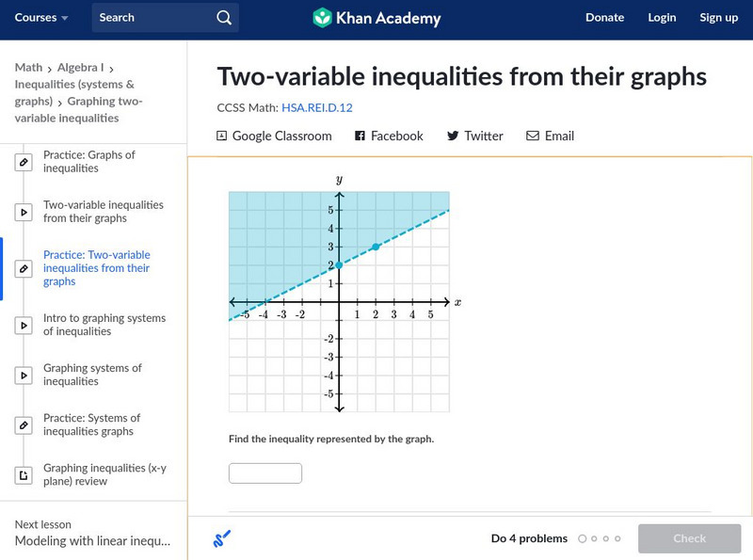The height and width of the screenshot is (560, 753).
Task: Go to Algebra I breadcrumb
Action: point(81,68)
